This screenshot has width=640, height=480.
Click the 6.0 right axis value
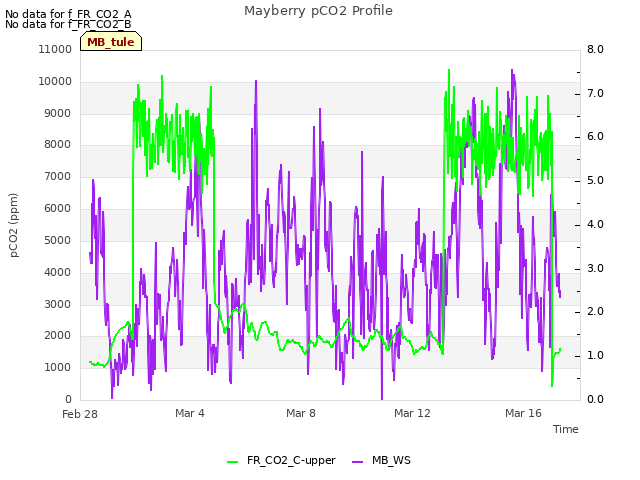pyautogui.click(x=596, y=136)
